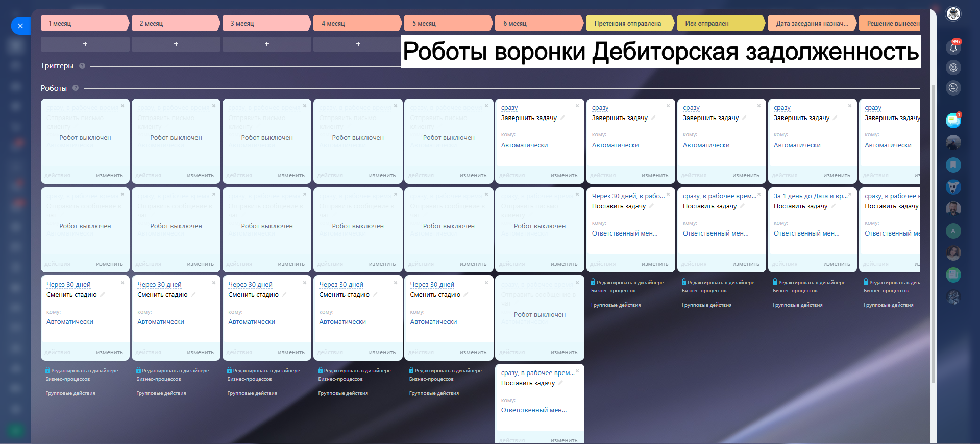Choose recipient Ответственный мен... in Претензия отправлена stage
This screenshot has width=980, height=444.
coord(625,233)
